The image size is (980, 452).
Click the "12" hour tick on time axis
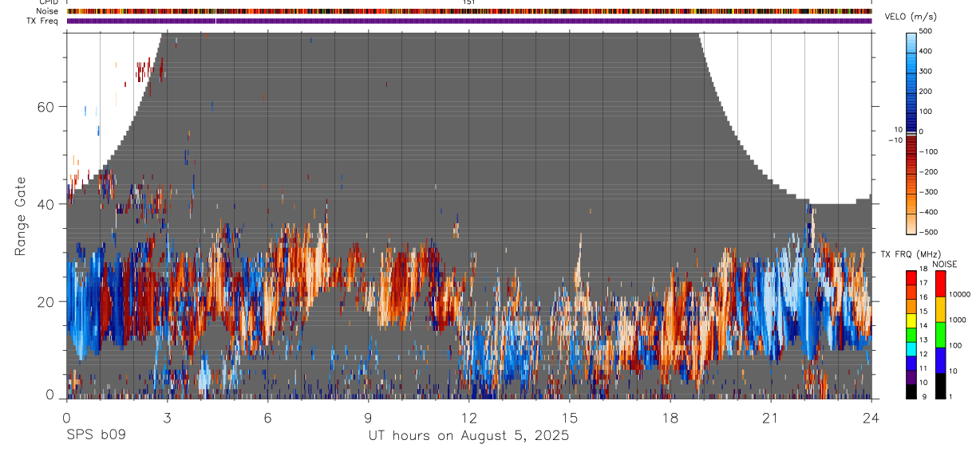point(469,417)
